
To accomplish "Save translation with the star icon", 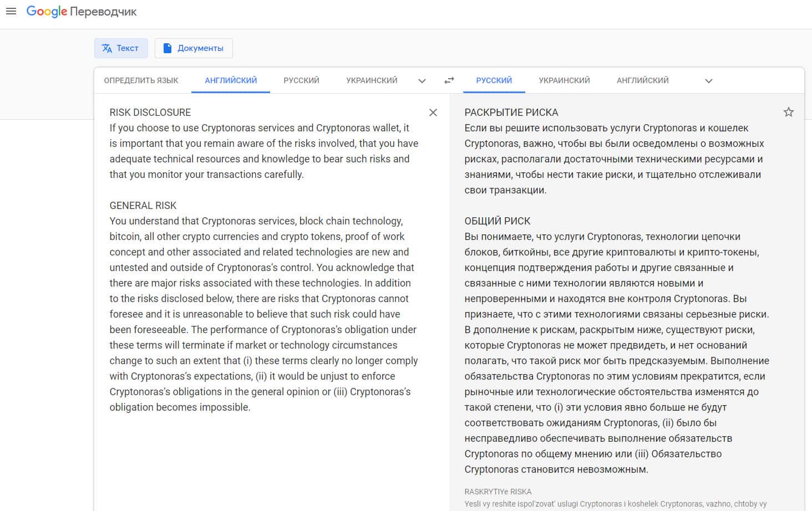I will point(788,113).
